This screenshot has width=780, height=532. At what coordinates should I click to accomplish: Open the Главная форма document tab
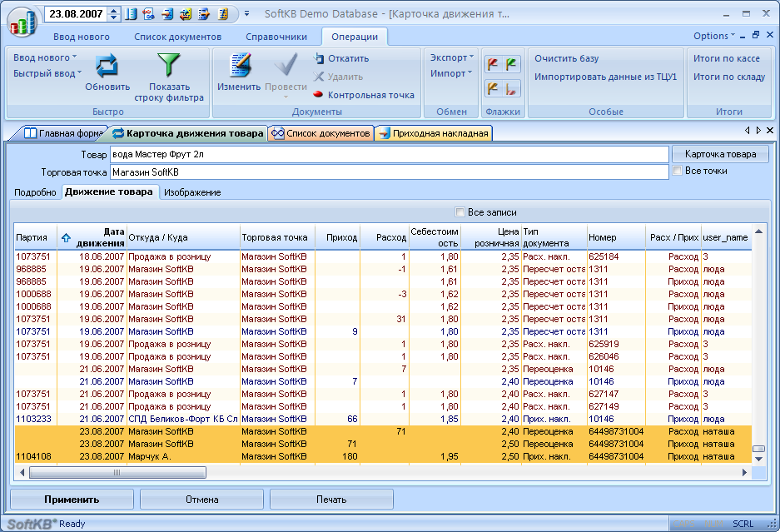click(x=63, y=133)
